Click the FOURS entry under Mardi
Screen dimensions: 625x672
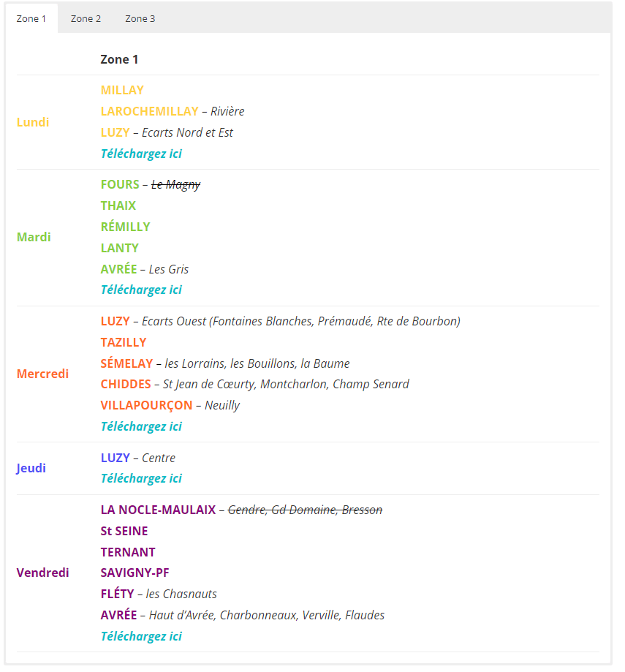120,184
